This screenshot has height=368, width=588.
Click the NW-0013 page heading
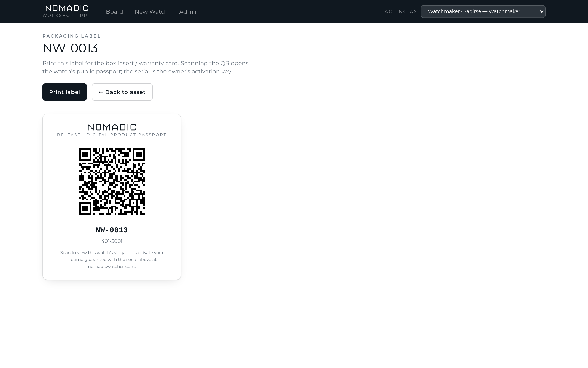[70, 48]
